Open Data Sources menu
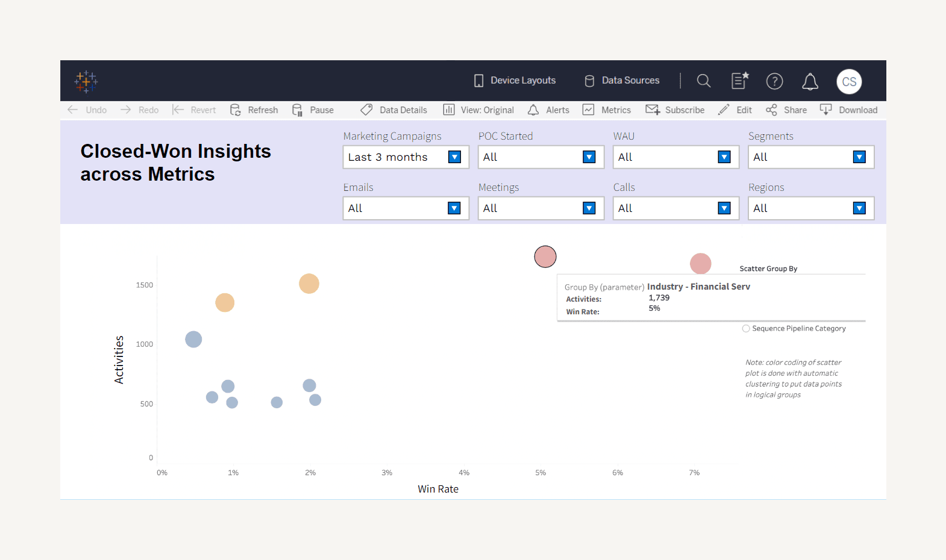Screen dimensions: 946x560 [622, 81]
